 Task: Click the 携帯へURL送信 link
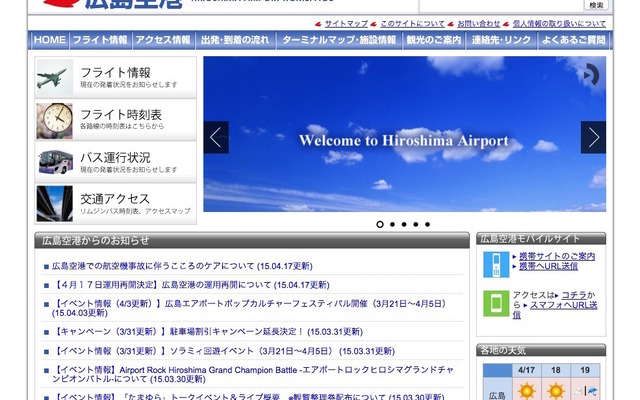(x=548, y=266)
